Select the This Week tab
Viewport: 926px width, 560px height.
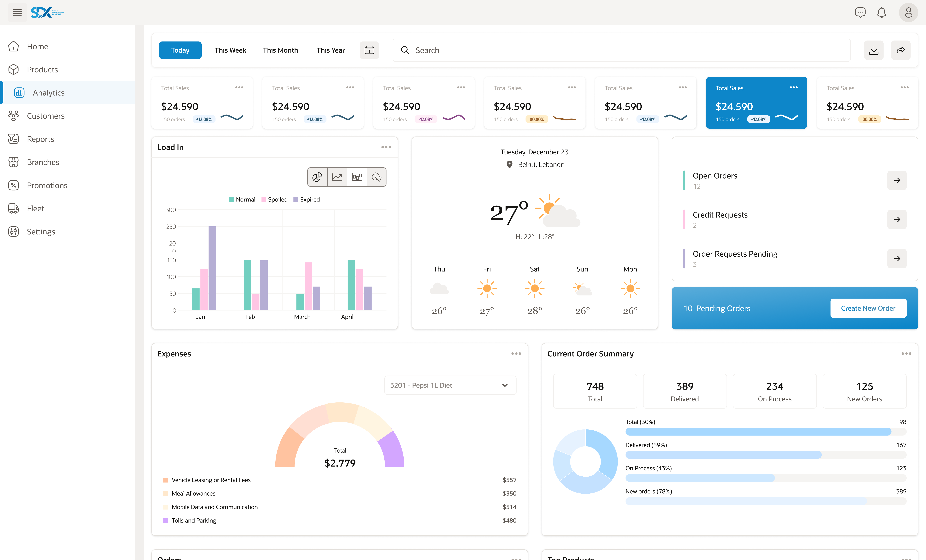click(x=230, y=50)
